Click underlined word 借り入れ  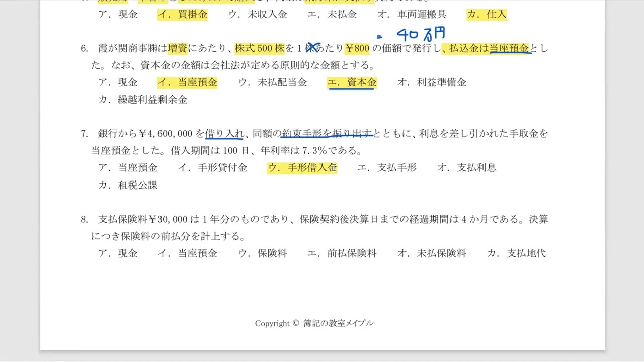coord(224,134)
